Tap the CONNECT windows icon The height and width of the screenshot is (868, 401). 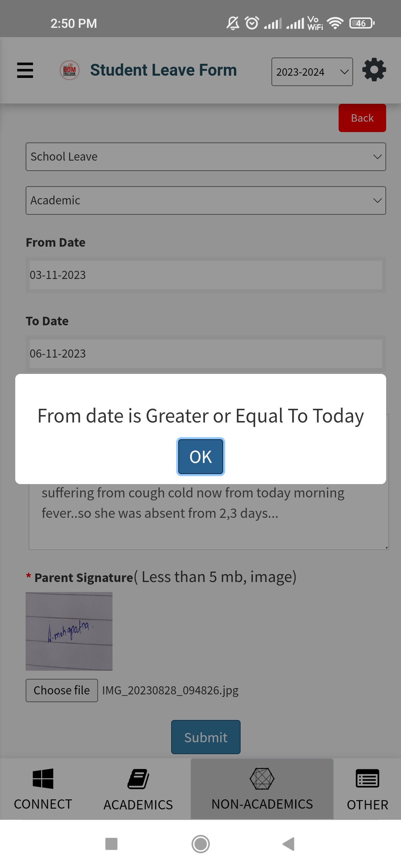(43, 778)
